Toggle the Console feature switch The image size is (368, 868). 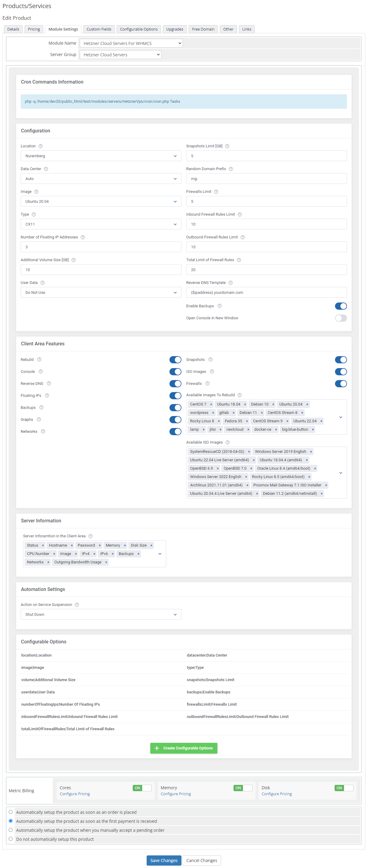[175, 371]
